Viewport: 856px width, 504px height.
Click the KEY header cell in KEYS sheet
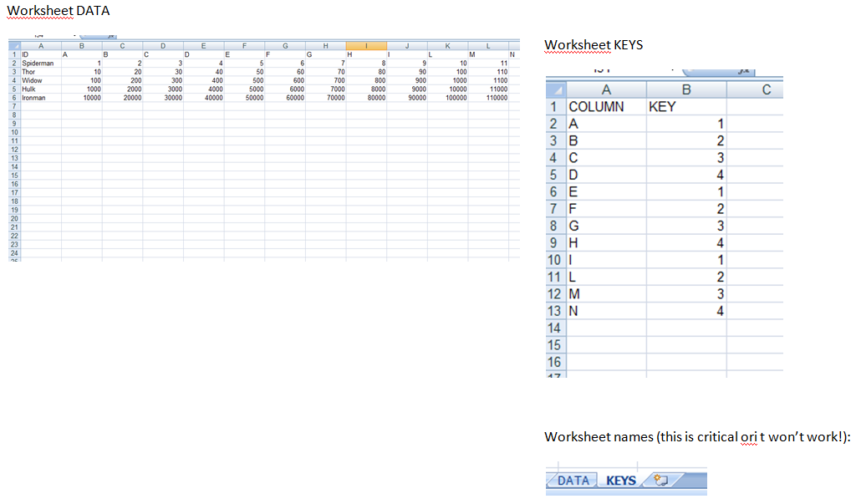point(686,106)
